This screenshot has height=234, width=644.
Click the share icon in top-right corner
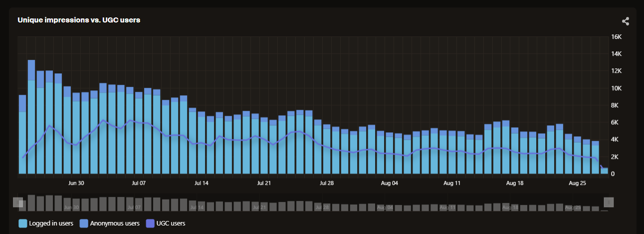coord(625,21)
